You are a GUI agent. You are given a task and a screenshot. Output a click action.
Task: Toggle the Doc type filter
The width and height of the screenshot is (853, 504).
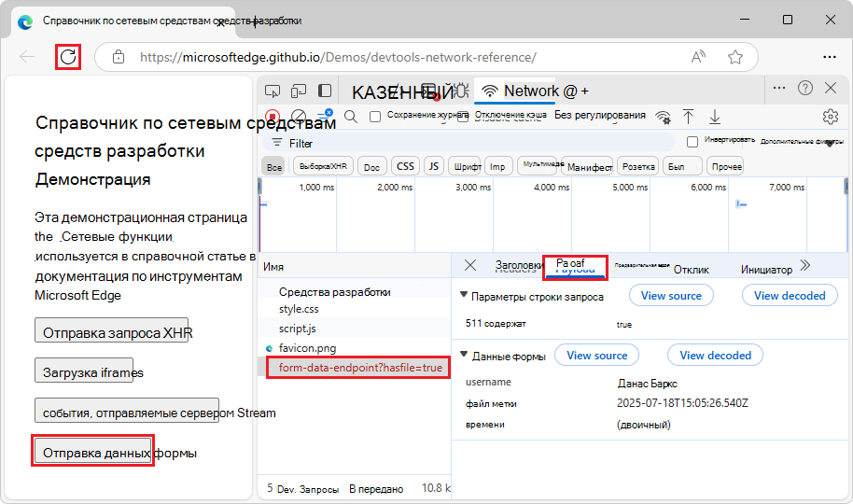point(372,166)
